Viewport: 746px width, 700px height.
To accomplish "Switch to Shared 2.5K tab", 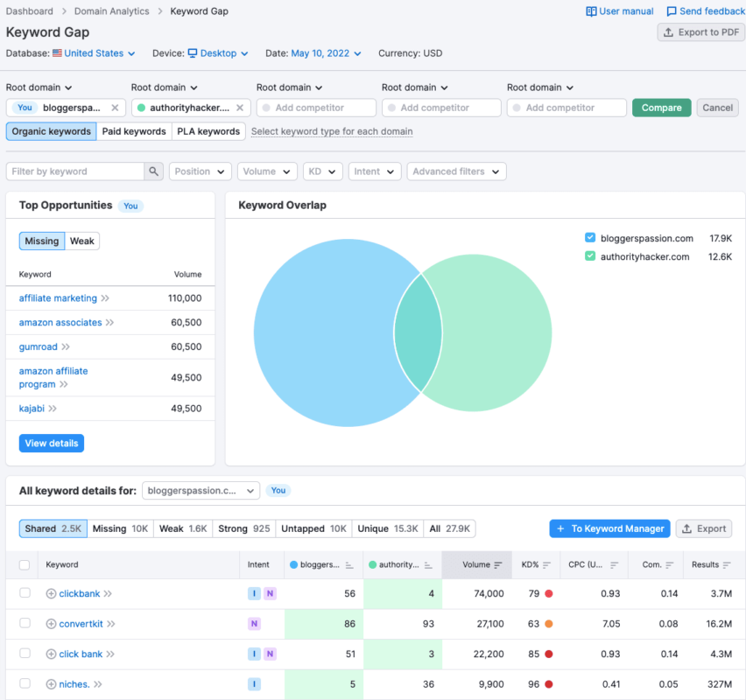I will (53, 528).
